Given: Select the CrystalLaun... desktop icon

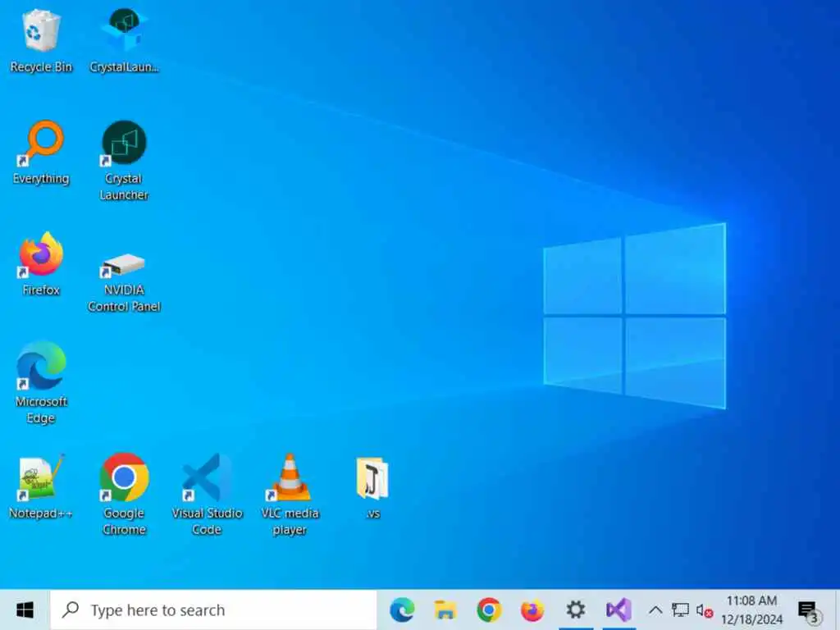Looking at the screenshot, I should [124, 41].
